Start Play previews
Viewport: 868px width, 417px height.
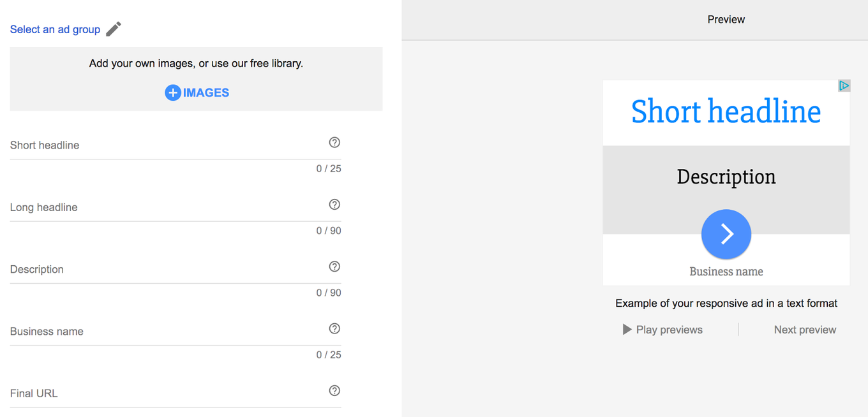[662, 329]
